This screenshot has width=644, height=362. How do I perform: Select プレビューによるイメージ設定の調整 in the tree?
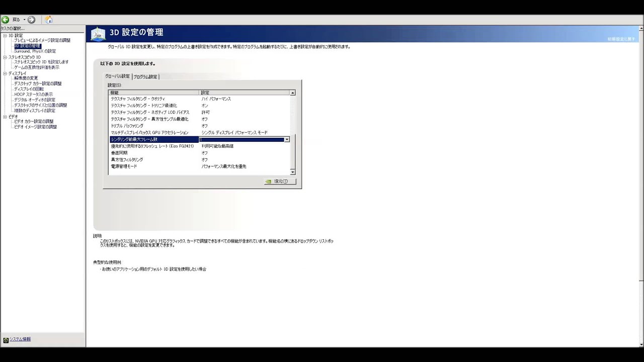(x=42, y=40)
